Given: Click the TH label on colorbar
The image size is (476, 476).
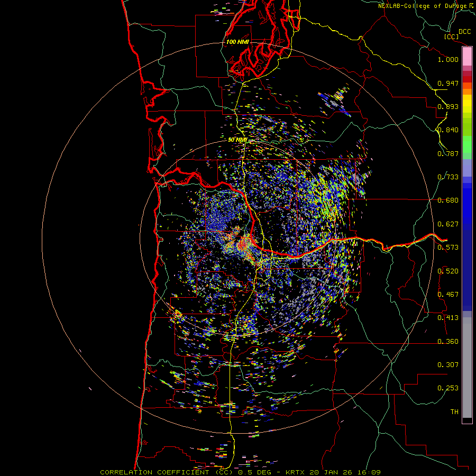Looking at the screenshot, I should pos(454,412).
